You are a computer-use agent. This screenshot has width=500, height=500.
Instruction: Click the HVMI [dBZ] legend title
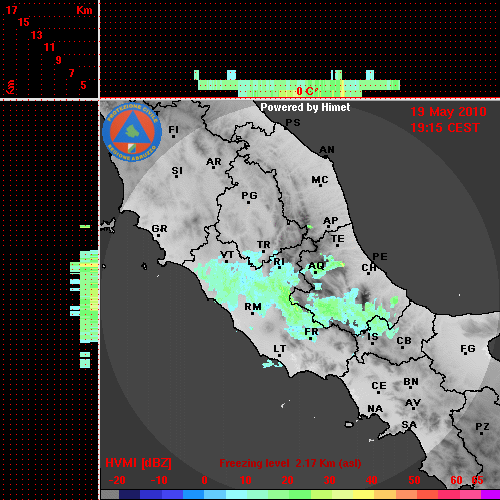click(x=138, y=463)
